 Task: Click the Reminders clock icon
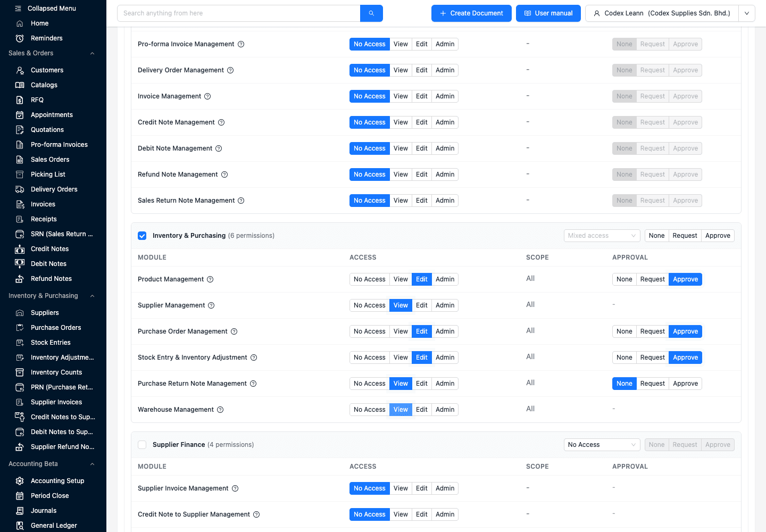coord(20,38)
